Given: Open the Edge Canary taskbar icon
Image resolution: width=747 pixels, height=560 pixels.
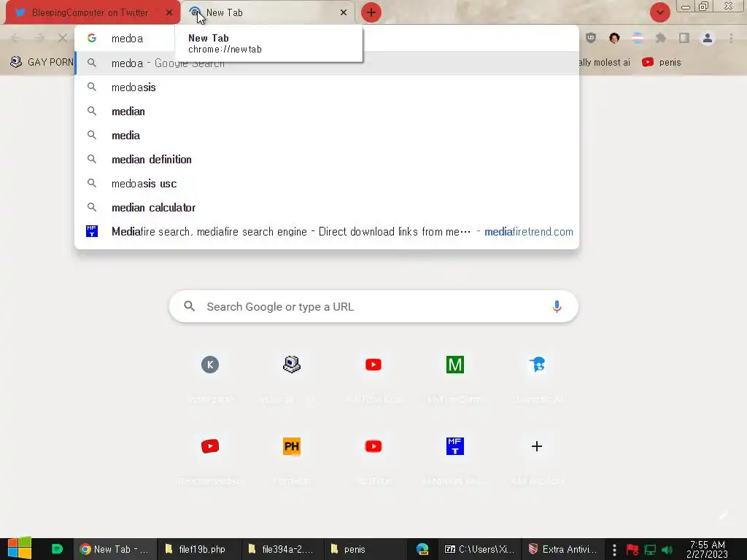Looking at the screenshot, I should pos(422,549).
